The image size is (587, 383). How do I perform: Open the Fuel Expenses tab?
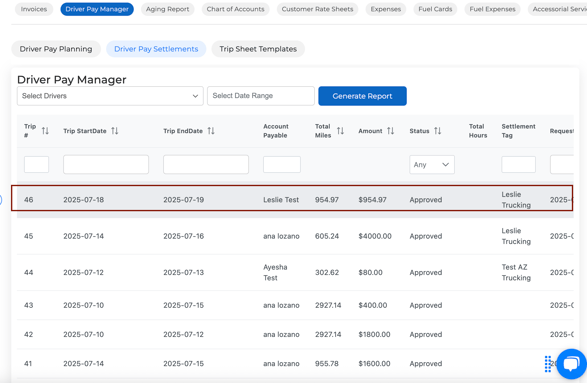[492, 9]
